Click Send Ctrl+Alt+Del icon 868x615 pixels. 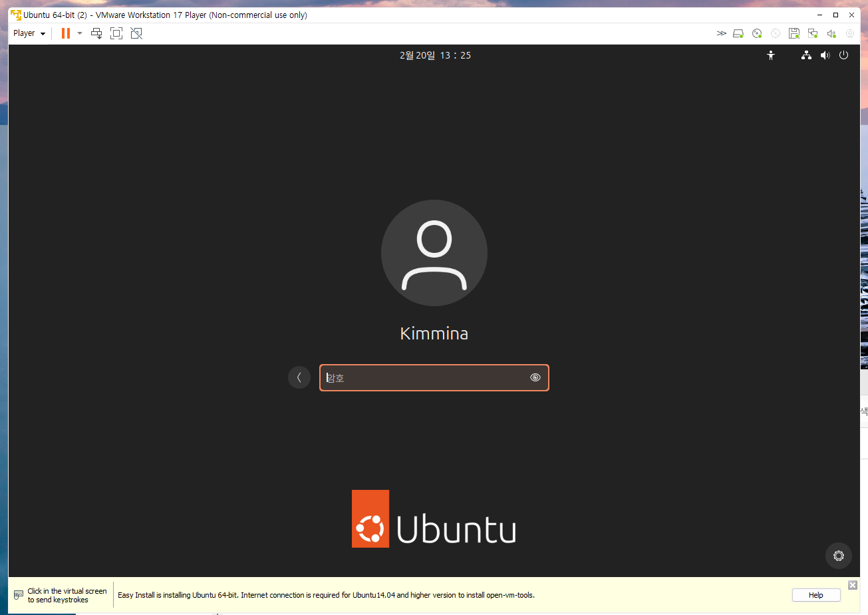(x=96, y=33)
